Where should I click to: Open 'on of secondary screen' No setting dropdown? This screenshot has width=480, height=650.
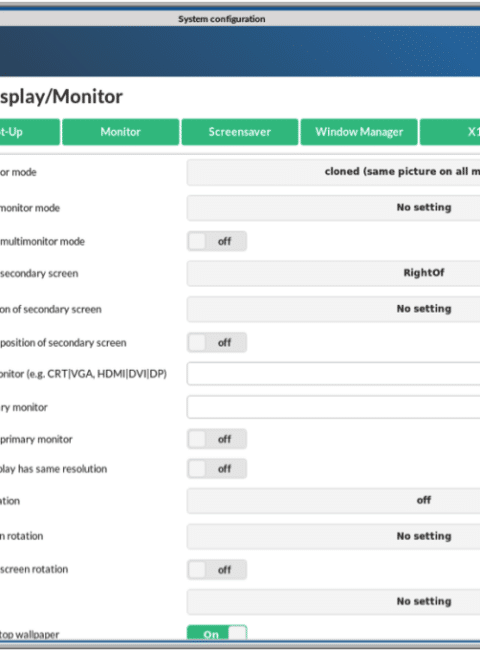pyautogui.click(x=333, y=309)
